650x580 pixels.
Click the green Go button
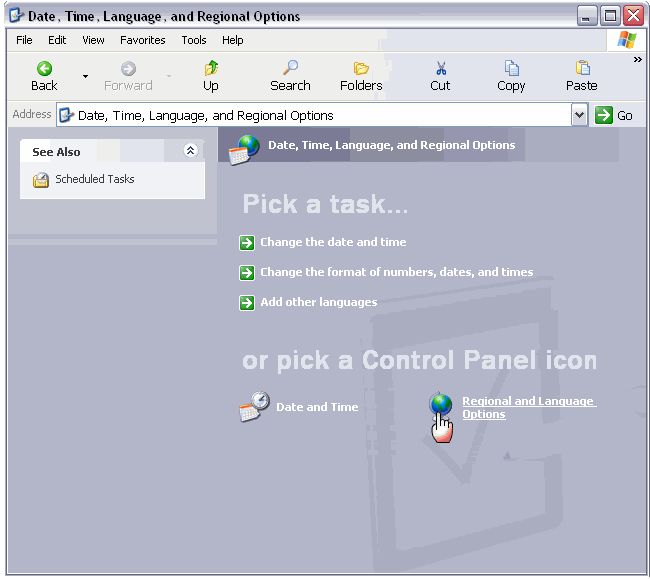pos(614,115)
